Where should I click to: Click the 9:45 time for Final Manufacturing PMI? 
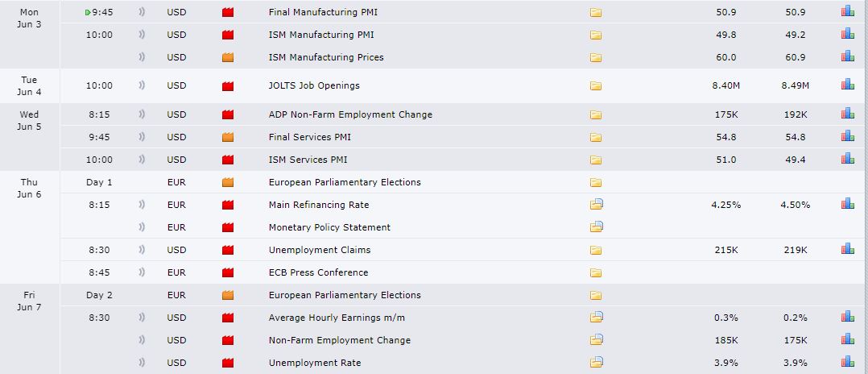(102, 12)
